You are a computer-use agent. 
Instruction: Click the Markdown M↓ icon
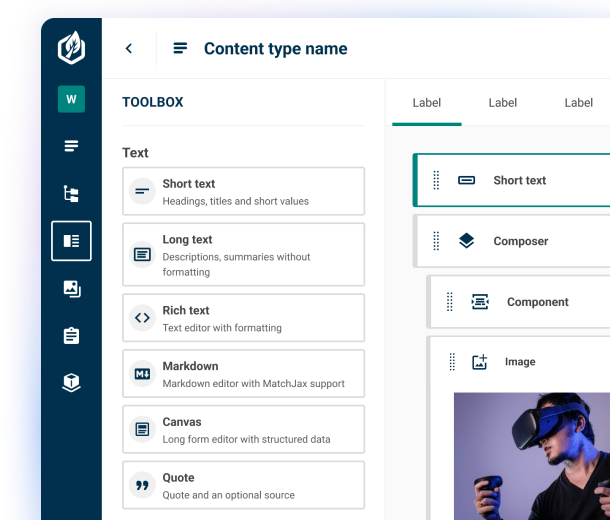tap(142, 374)
